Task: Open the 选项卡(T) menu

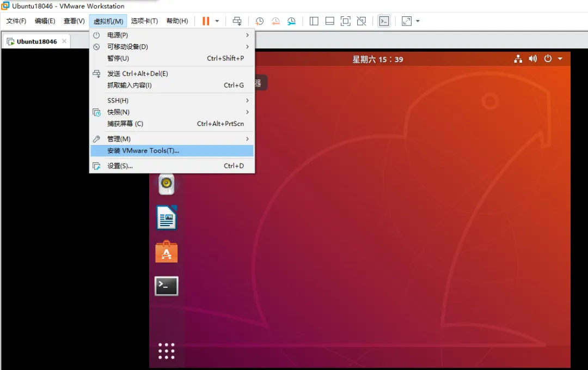Action: 144,21
